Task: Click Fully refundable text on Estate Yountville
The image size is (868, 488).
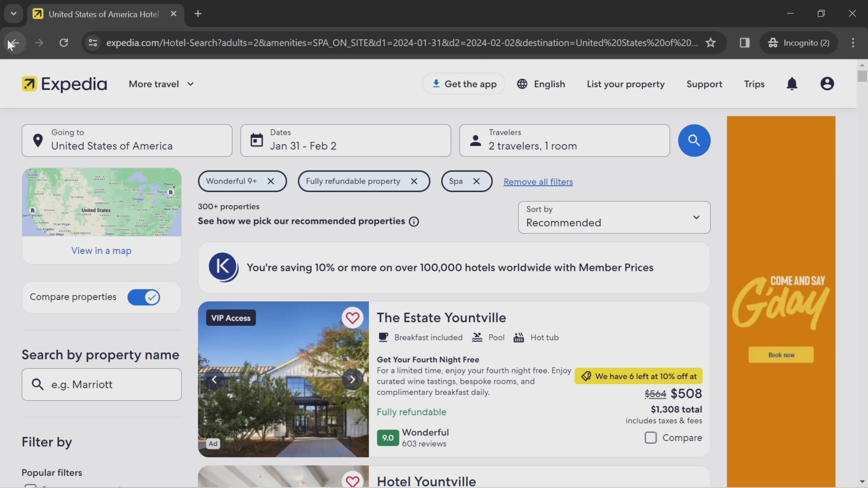Action: 411,412
